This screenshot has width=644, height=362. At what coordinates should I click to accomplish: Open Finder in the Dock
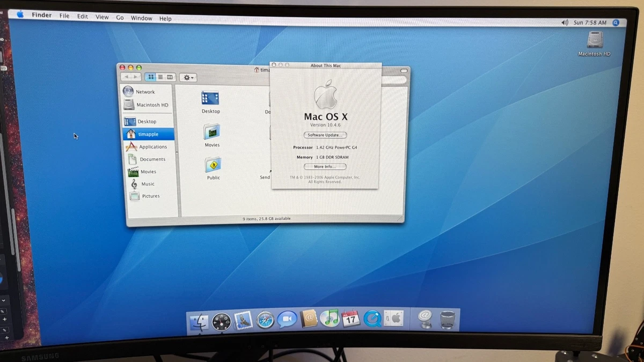coord(199,321)
